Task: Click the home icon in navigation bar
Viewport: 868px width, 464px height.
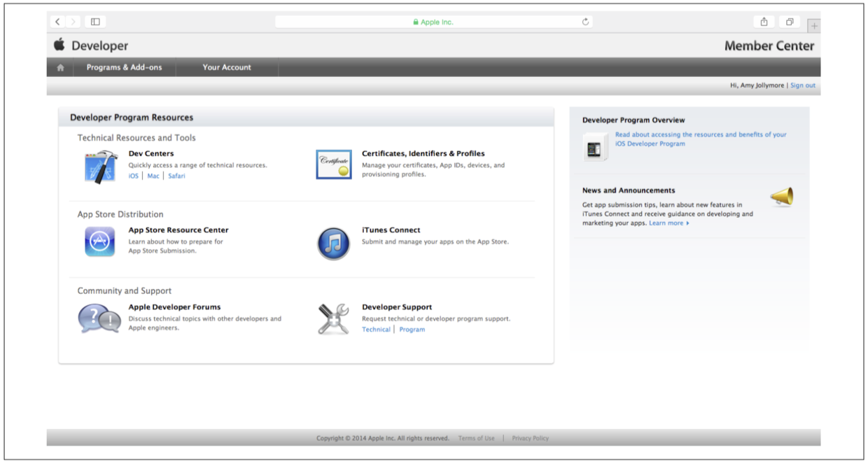Action: (x=60, y=68)
